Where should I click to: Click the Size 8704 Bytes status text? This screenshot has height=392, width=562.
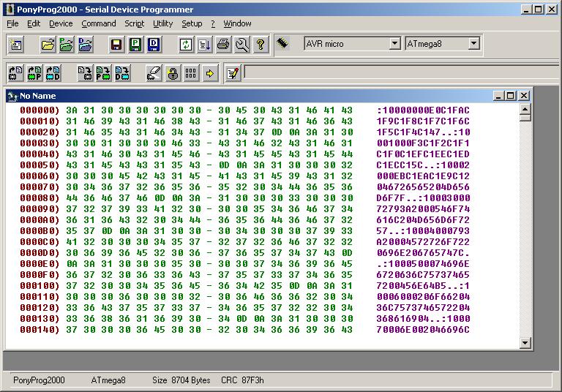pos(181,380)
